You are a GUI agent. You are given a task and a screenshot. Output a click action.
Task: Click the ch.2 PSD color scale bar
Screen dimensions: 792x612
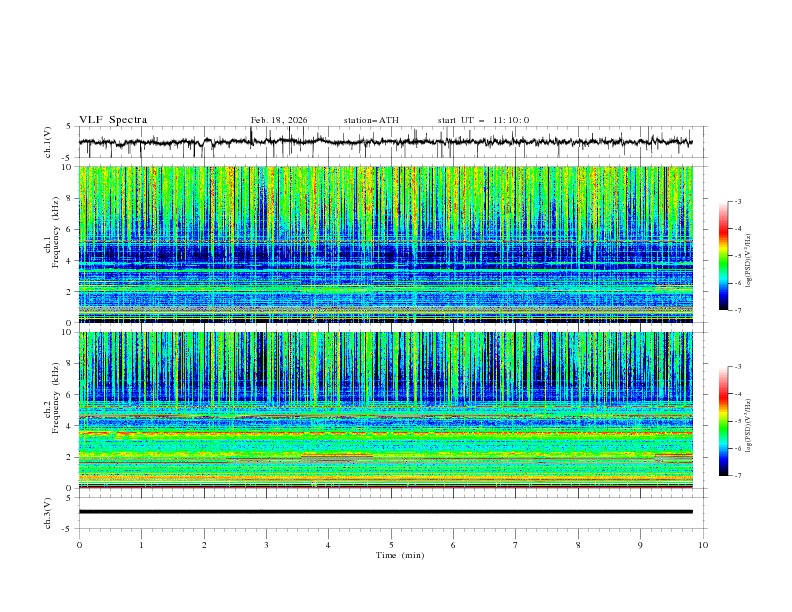pyautogui.click(x=723, y=421)
